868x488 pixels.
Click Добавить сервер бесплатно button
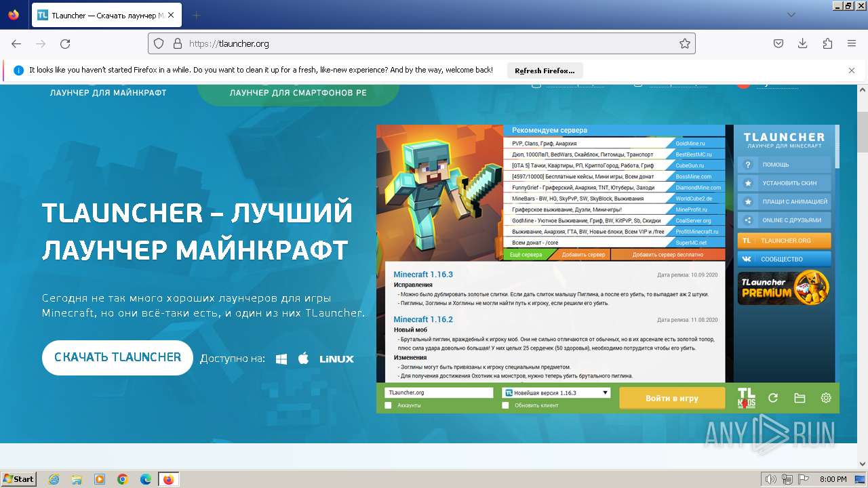pos(667,255)
